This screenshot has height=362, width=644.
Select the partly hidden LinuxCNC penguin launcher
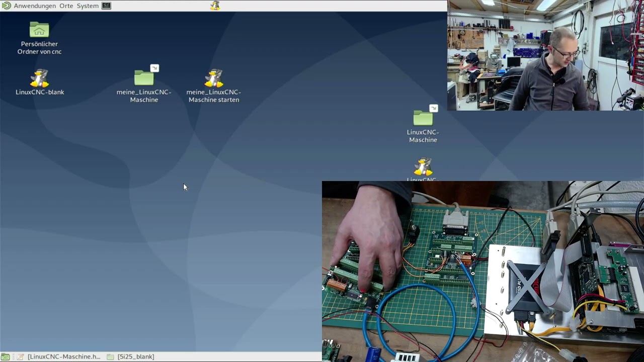click(423, 169)
